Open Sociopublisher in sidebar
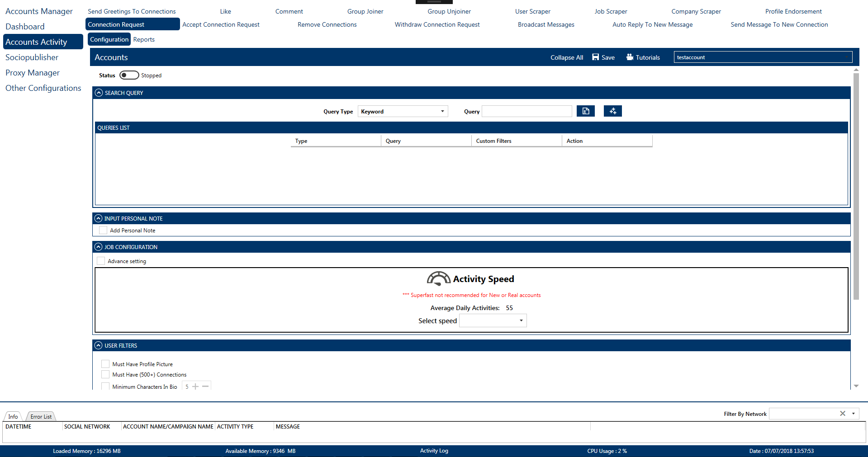The width and height of the screenshot is (868, 457). pyautogui.click(x=32, y=57)
